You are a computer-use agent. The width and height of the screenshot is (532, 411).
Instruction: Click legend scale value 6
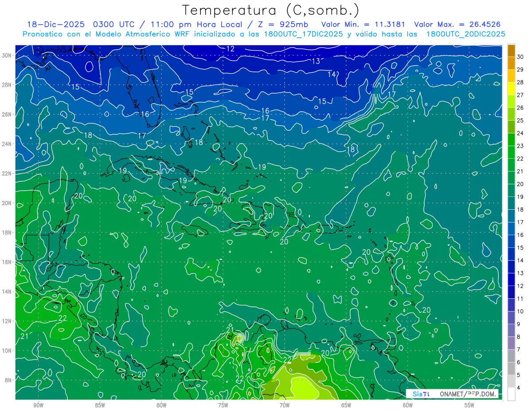point(518,362)
